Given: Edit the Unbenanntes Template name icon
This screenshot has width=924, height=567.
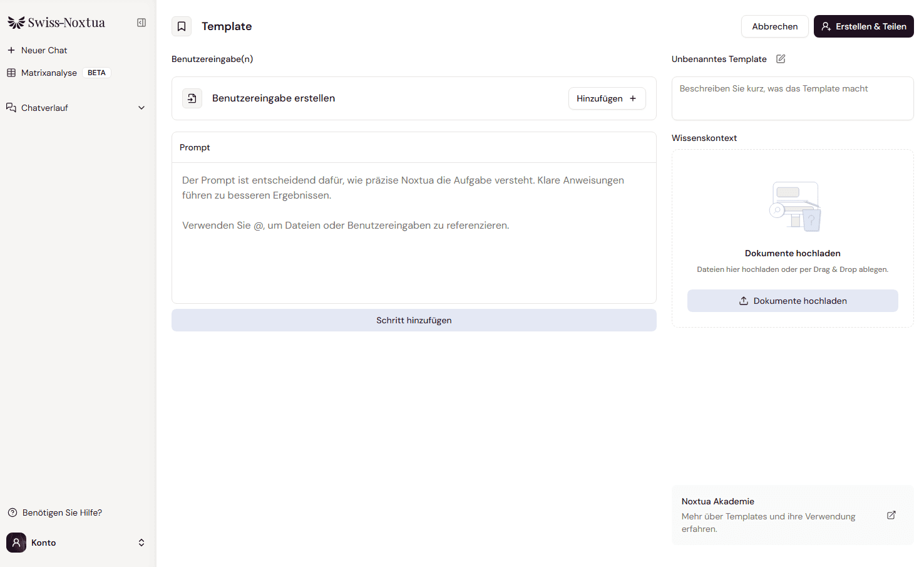Looking at the screenshot, I should click(x=781, y=59).
